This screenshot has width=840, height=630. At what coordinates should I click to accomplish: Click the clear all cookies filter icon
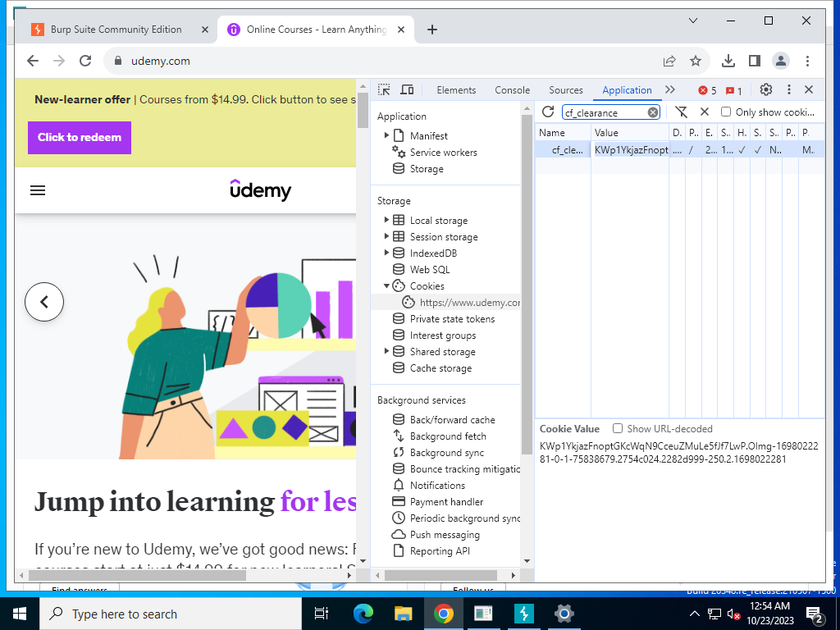click(681, 112)
